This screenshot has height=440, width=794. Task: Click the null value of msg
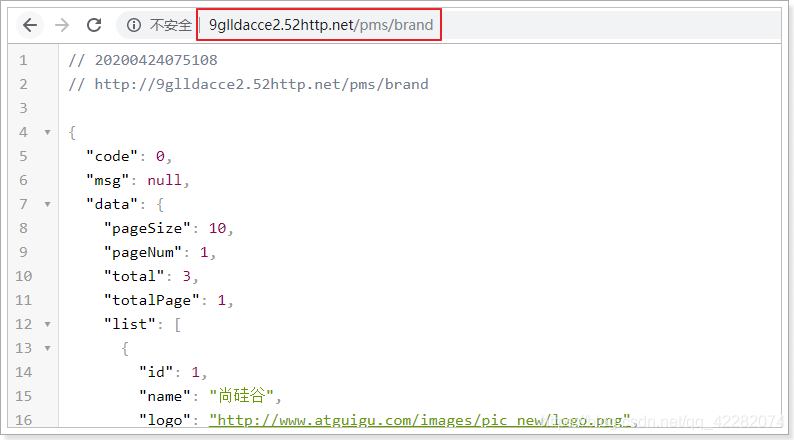click(165, 180)
